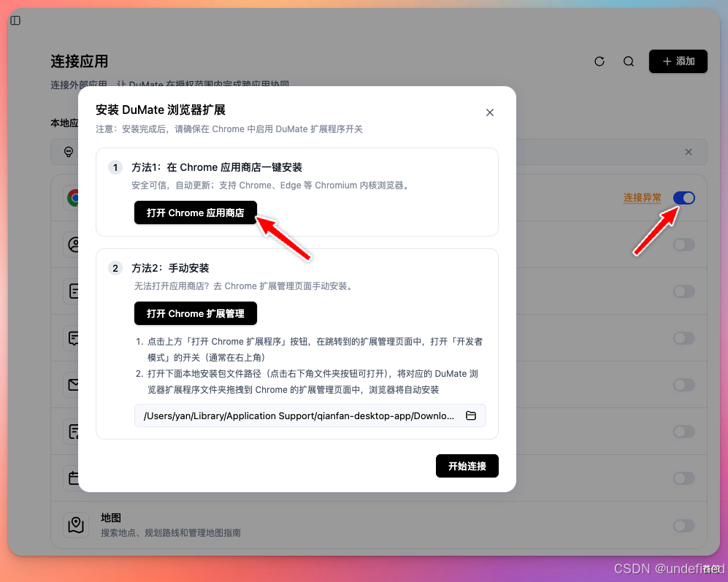Click the 方法1 heading text
The width and height of the screenshot is (728, 582).
pos(217,167)
